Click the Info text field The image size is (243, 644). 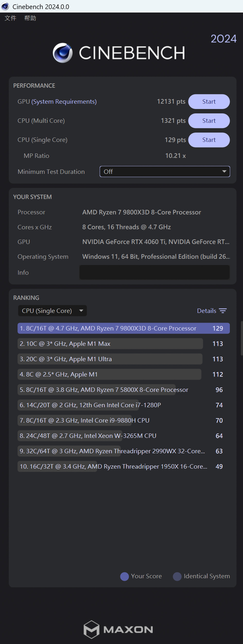point(154,272)
